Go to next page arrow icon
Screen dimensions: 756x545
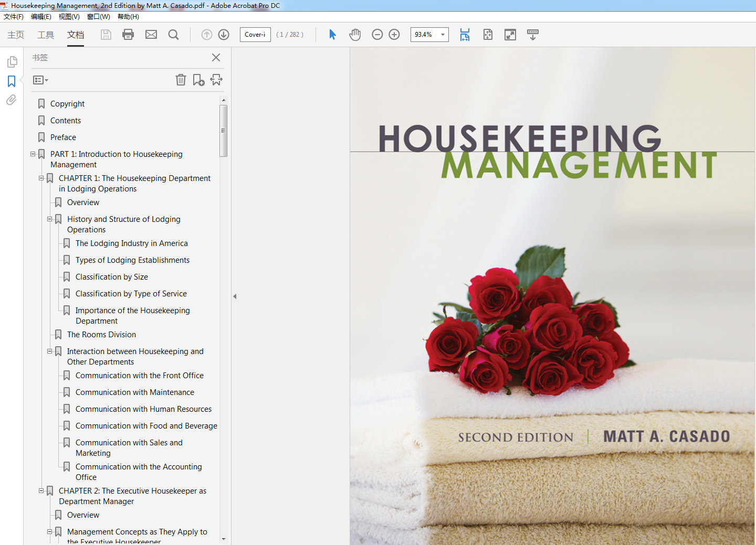point(224,35)
